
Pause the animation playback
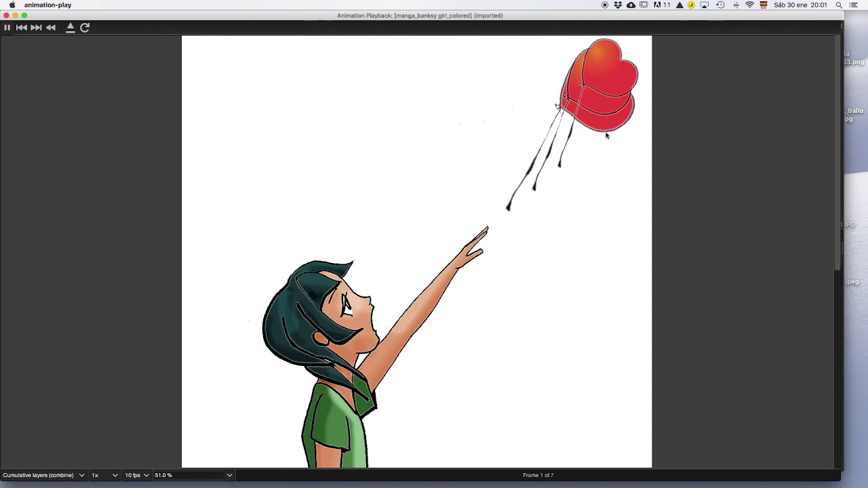[x=7, y=28]
